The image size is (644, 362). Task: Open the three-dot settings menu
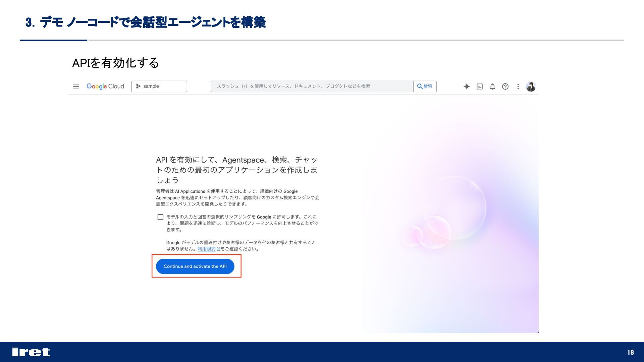[x=518, y=86]
